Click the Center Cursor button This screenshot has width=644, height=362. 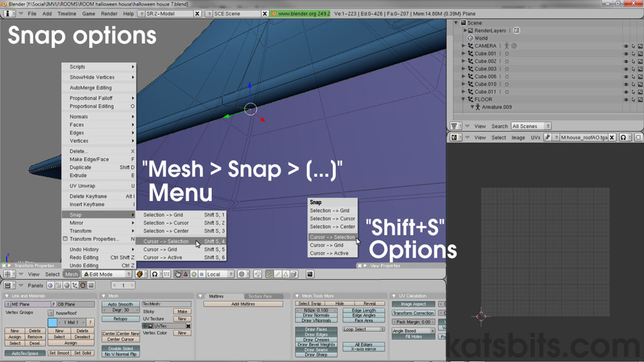pyautogui.click(x=120, y=339)
